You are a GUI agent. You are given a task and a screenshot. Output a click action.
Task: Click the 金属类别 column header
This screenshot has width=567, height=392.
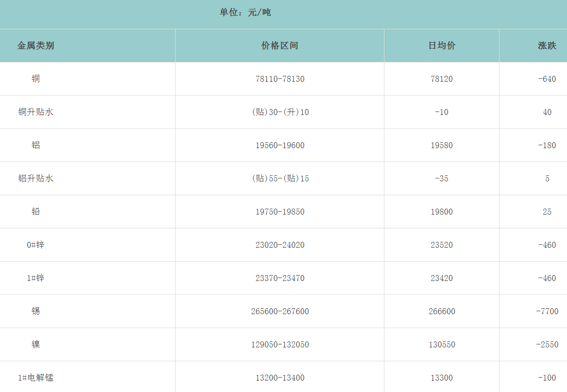(36, 46)
